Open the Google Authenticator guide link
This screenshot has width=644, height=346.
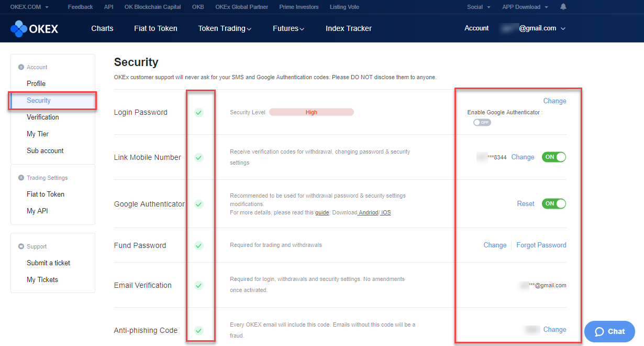point(322,212)
